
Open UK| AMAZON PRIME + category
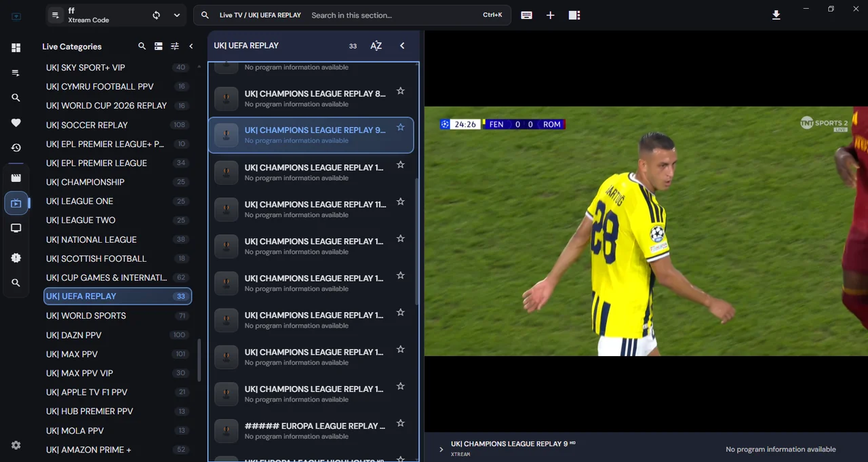117,450
